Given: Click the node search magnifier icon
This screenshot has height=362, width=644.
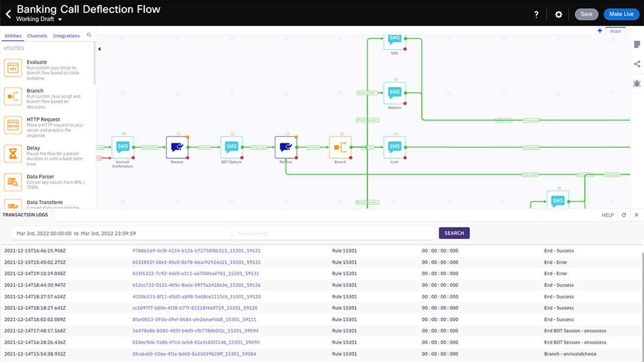Looking at the screenshot, I should point(89,35).
